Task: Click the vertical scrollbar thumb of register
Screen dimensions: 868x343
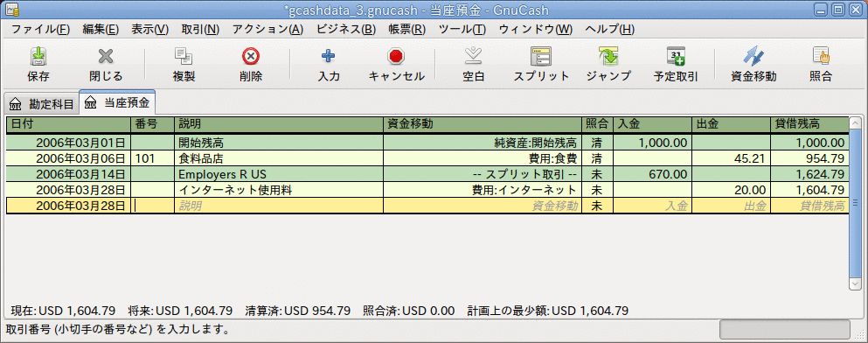Action: [x=855, y=203]
